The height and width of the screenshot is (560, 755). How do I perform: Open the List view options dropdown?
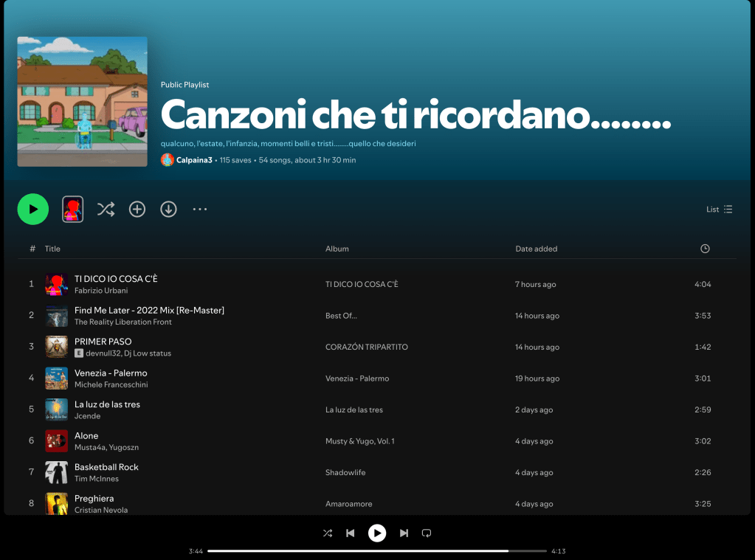720,209
